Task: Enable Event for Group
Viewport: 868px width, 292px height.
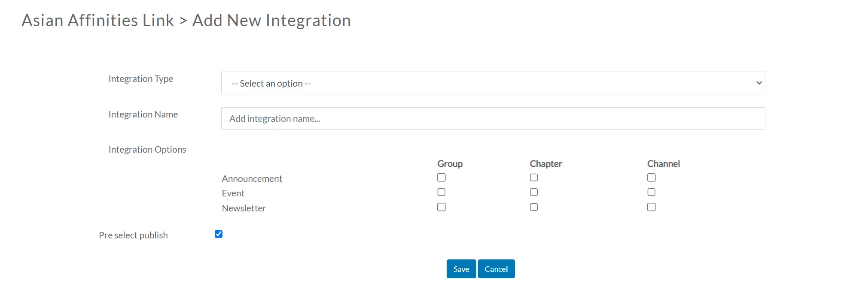Action: pyautogui.click(x=442, y=192)
